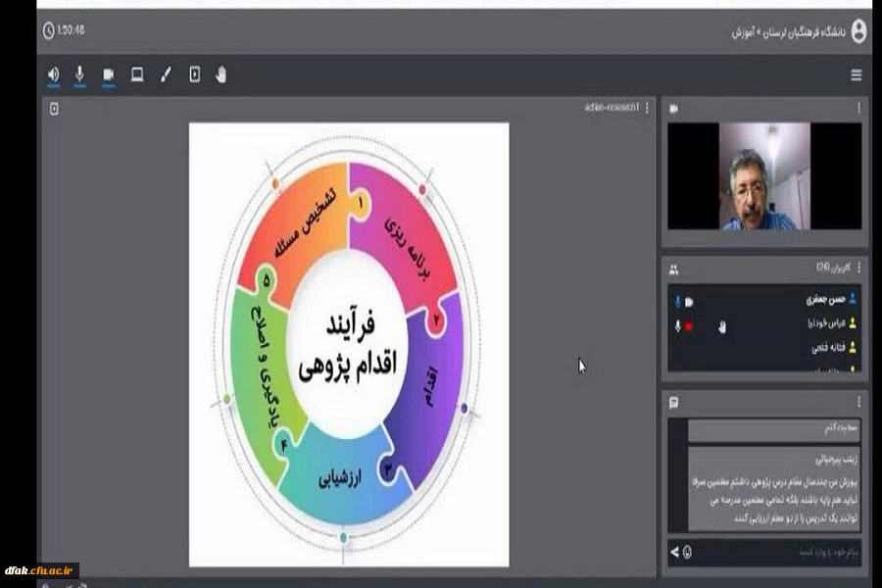The width and height of the screenshot is (882, 588).
Task: Open the attendees pod options menu
Action: (859, 269)
